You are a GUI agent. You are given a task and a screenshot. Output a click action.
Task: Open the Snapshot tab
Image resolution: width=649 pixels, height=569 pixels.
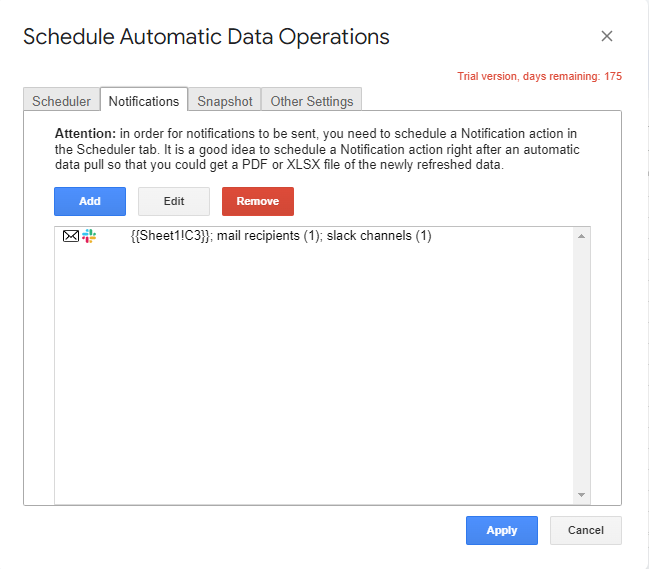click(225, 101)
